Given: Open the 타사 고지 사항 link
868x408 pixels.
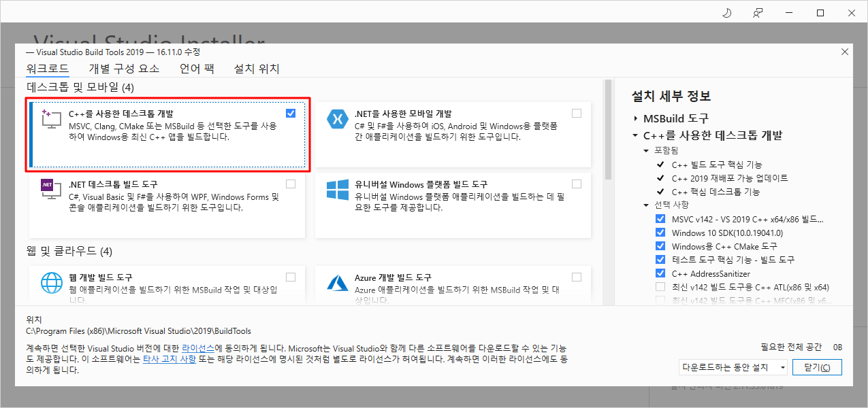Looking at the screenshot, I should 170,359.
